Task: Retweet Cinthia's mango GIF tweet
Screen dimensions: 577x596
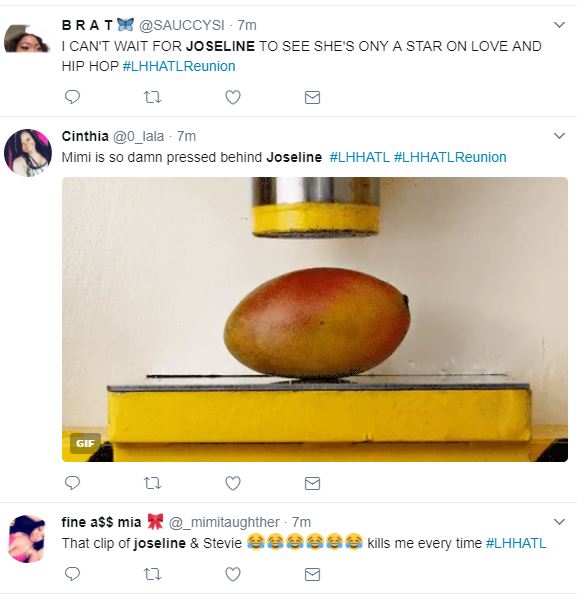Action: tap(153, 483)
